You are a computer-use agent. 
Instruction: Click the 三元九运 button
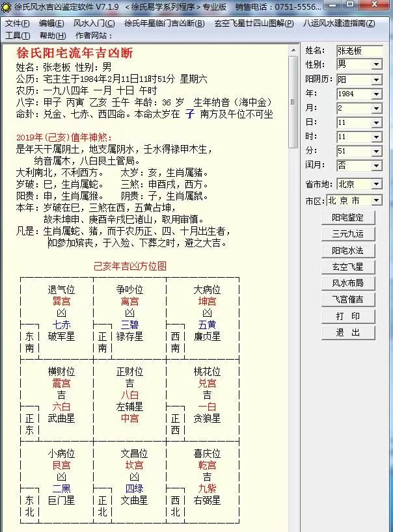(x=347, y=234)
